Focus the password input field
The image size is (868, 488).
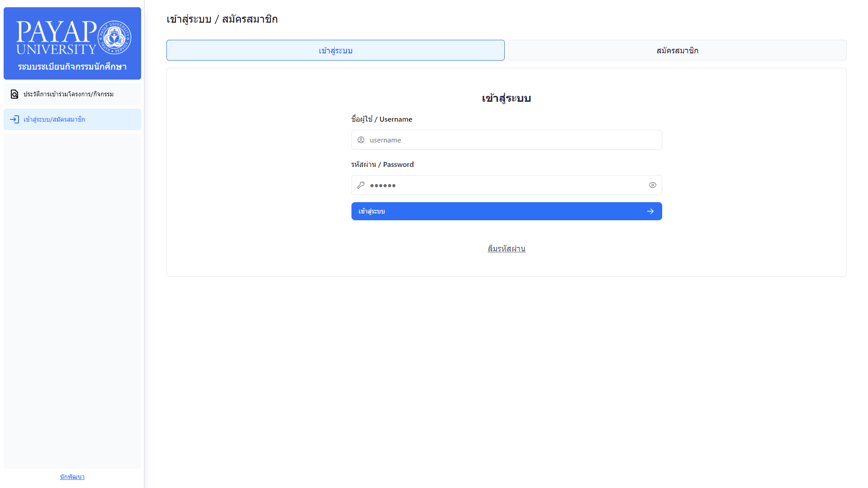507,185
